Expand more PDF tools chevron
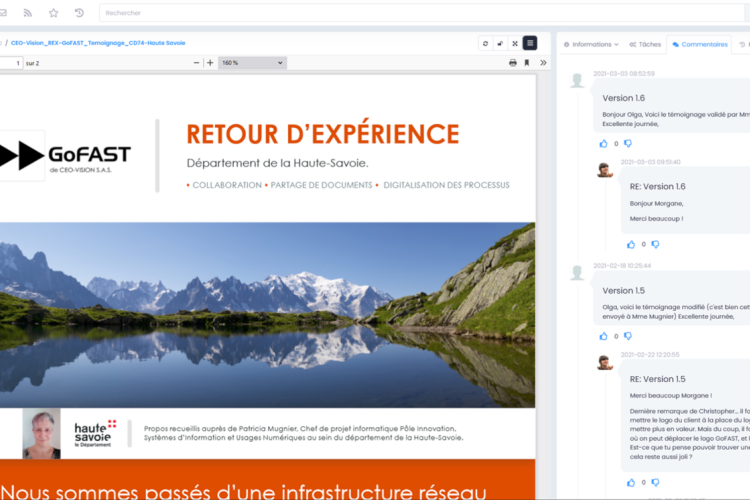This screenshot has height=500, width=750. coord(543,63)
